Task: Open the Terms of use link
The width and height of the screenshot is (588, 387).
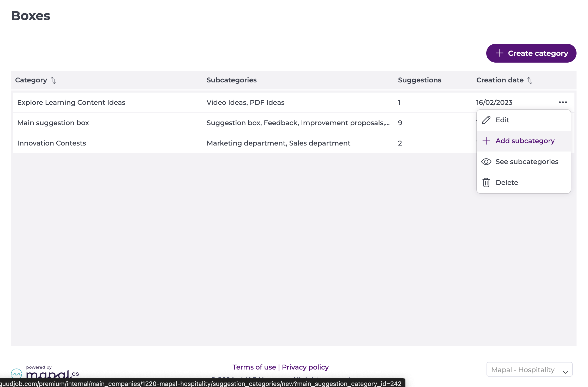Action: click(x=254, y=367)
